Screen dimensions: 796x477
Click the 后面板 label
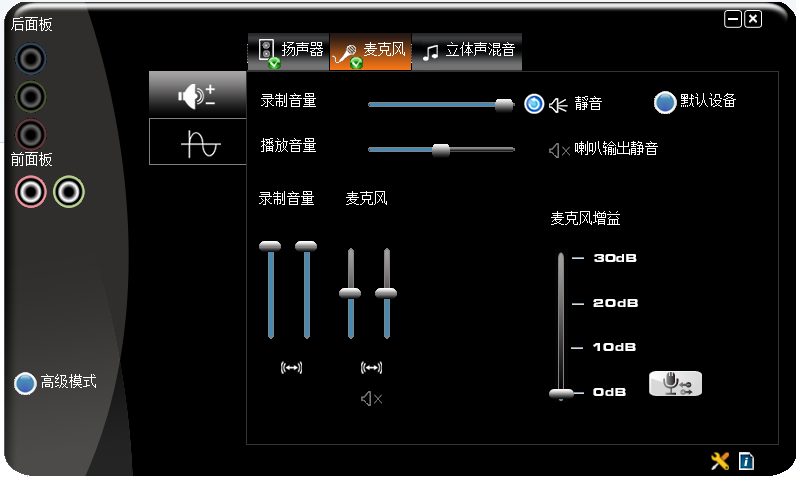click(x=31, y=24)
